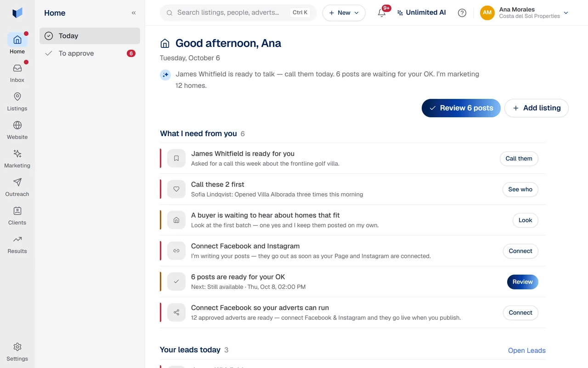Collapse the Home side panel
This screenshot has height=368, width=588.
134,13
